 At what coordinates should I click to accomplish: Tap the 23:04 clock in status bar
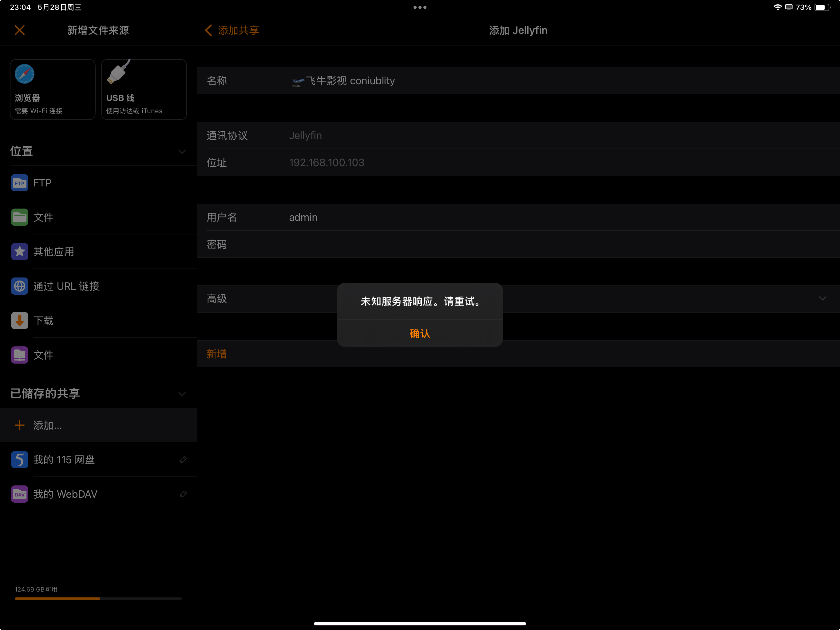pos(20,7)
